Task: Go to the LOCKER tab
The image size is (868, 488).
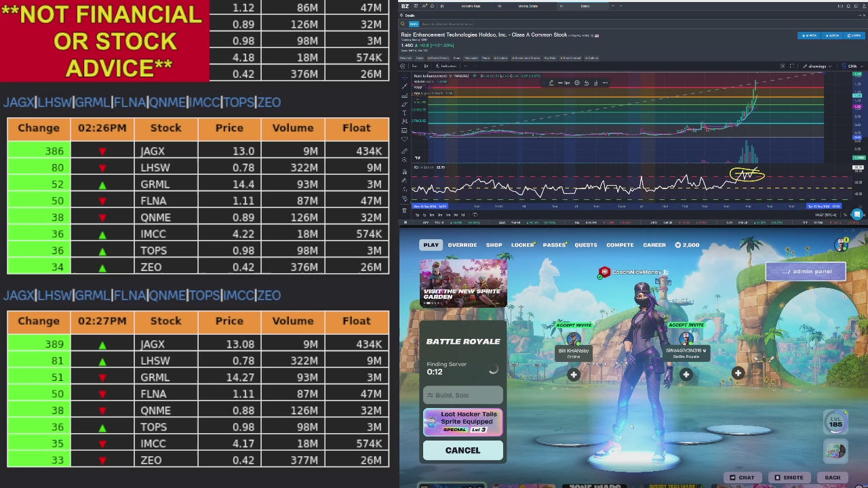Action: (x=522, y=245)
